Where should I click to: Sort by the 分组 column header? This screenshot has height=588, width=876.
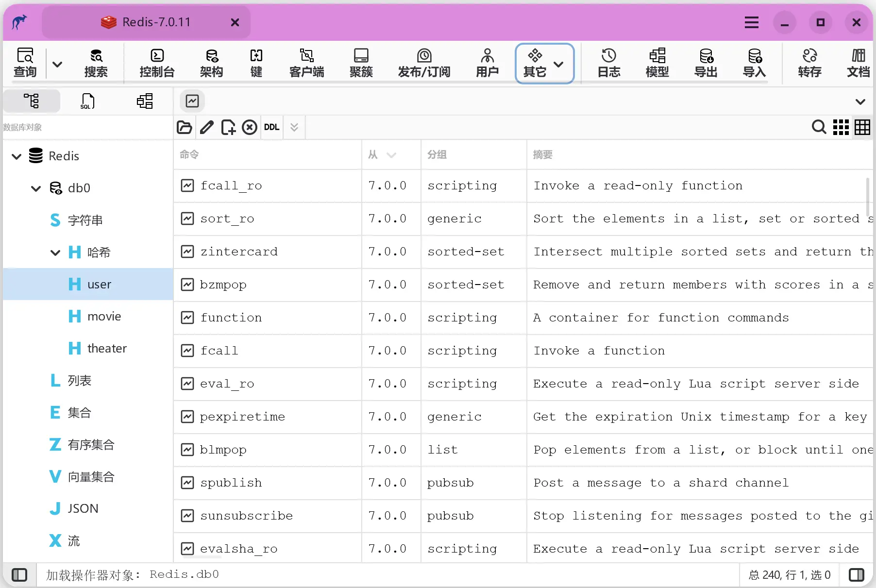(x=474, y=155)
